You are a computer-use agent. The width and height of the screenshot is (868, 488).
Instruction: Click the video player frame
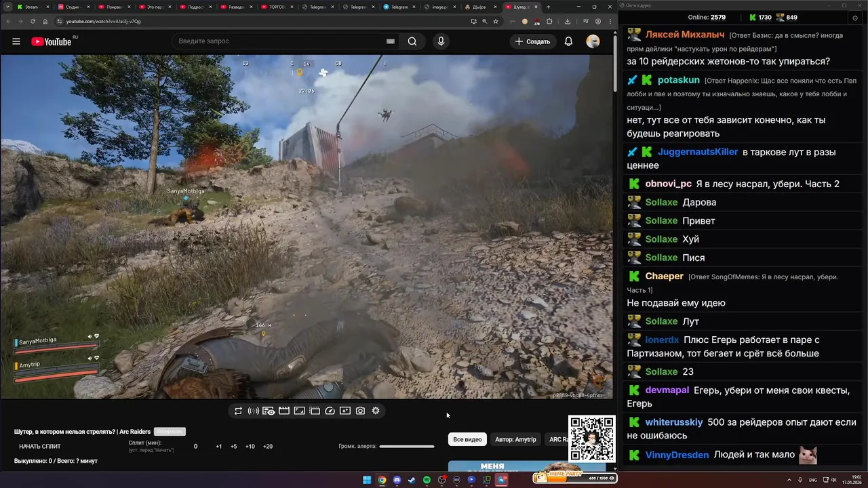point(306,226)
